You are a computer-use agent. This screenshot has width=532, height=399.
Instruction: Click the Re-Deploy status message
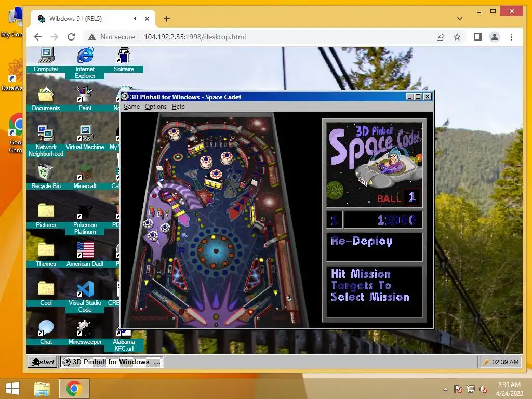(362, 241)
